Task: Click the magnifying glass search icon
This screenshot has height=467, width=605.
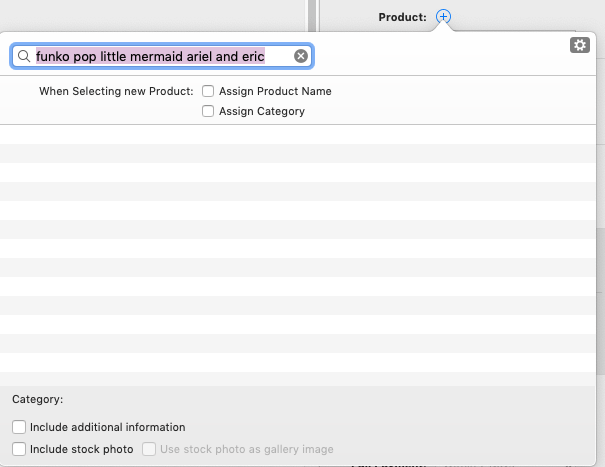Action: pos(24,56)
